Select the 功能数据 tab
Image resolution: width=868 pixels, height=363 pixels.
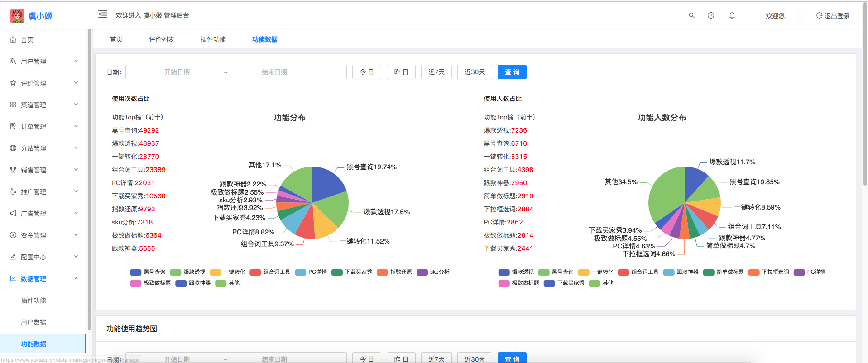click(265, 39)
